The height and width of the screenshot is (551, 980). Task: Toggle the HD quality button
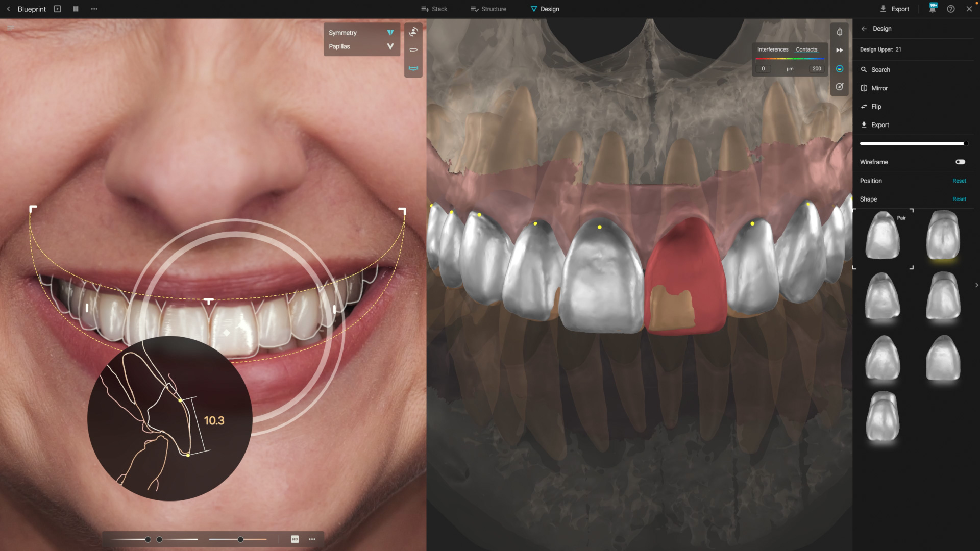point(295,539)
